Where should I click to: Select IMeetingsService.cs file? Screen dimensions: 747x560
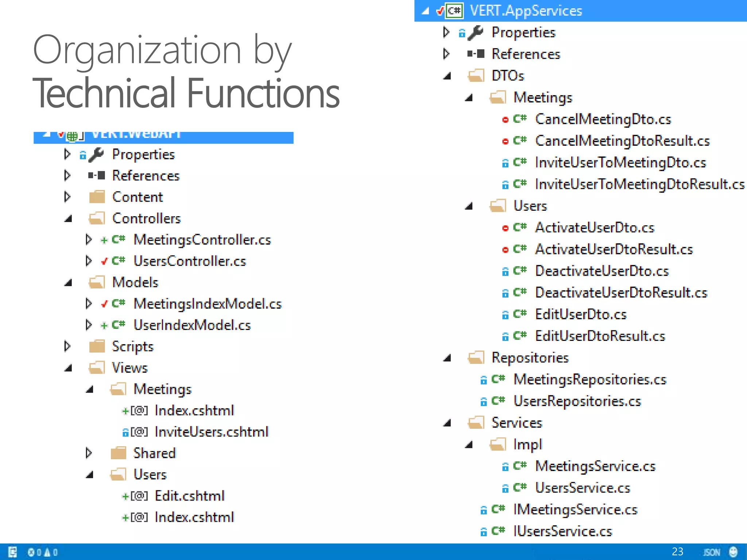coord(575,509)
